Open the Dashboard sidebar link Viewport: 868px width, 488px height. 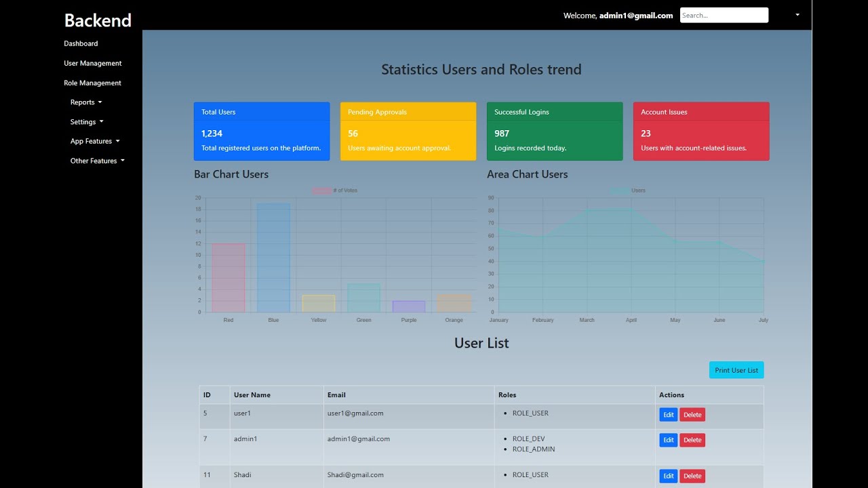pos(81,43)
